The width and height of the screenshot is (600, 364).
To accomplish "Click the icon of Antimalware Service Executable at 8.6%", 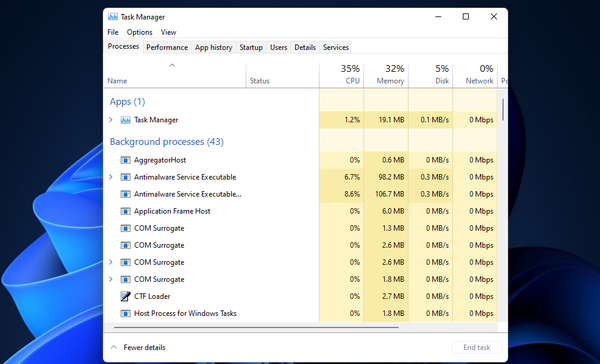I will [126, 194].
